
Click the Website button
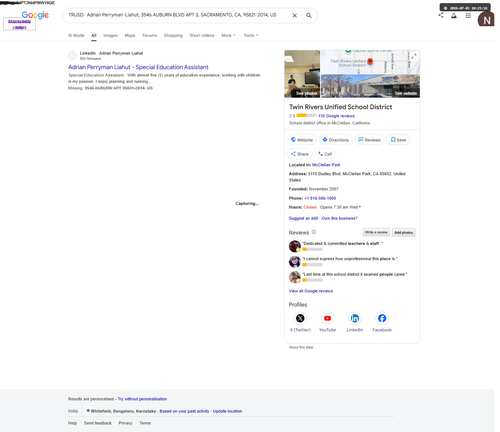click(x=302, y=140)
